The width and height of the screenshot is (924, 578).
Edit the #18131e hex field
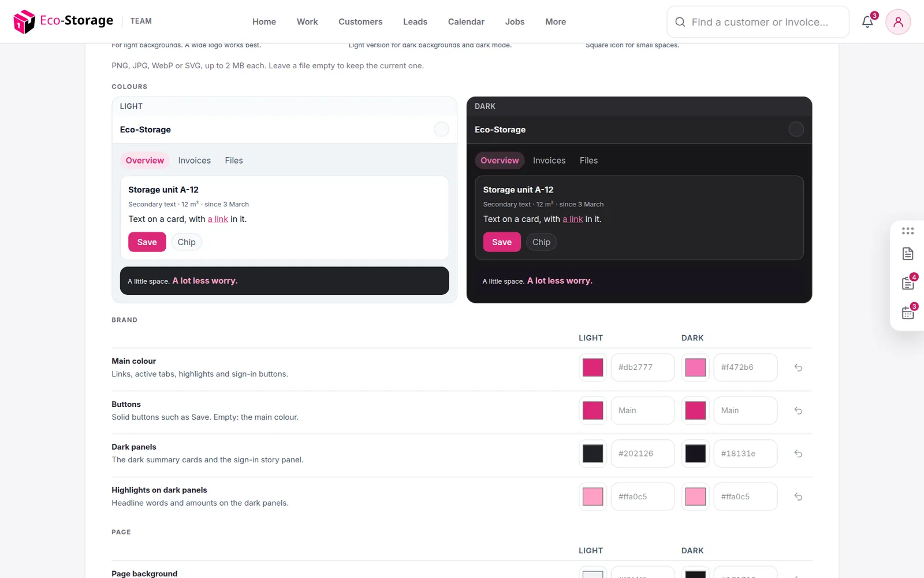click(x=746, y=454)
